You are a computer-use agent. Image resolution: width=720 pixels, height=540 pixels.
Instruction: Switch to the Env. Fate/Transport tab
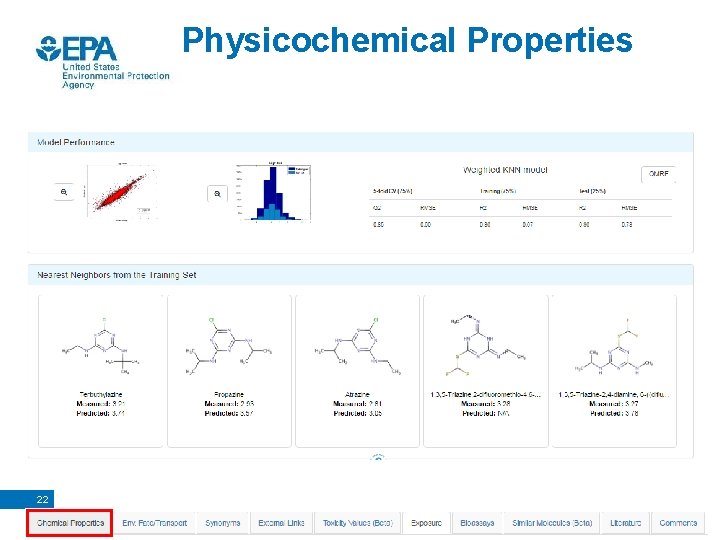154,523
